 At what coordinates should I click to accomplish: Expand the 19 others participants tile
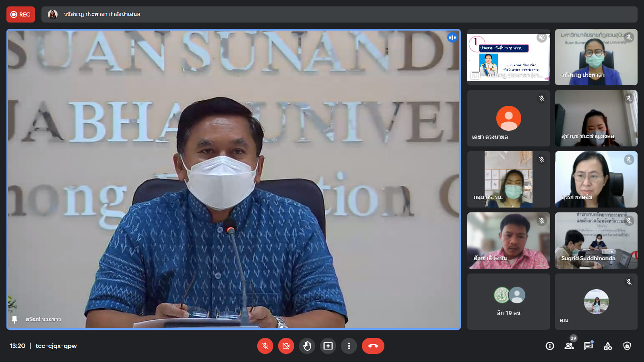pyautogui.click(x=508, y=302)
